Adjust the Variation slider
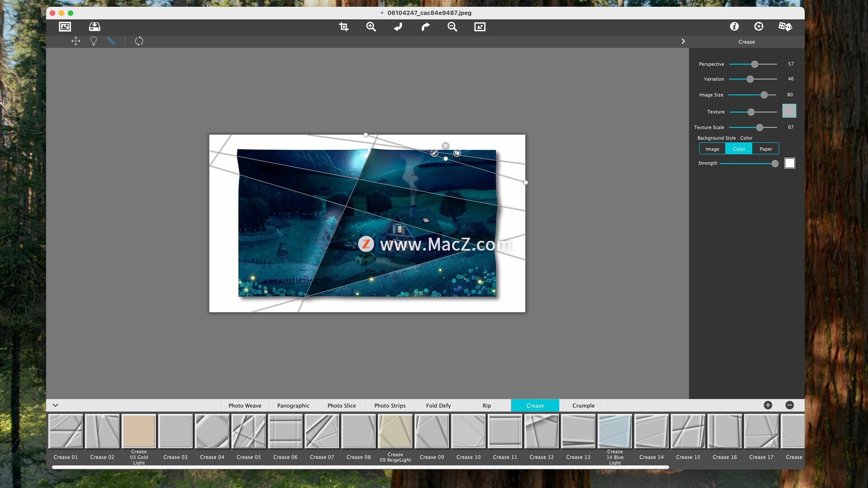 (753, 79)
